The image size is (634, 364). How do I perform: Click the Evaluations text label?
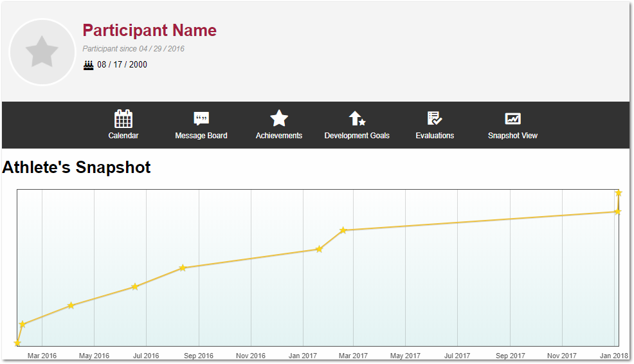[435, 136]
